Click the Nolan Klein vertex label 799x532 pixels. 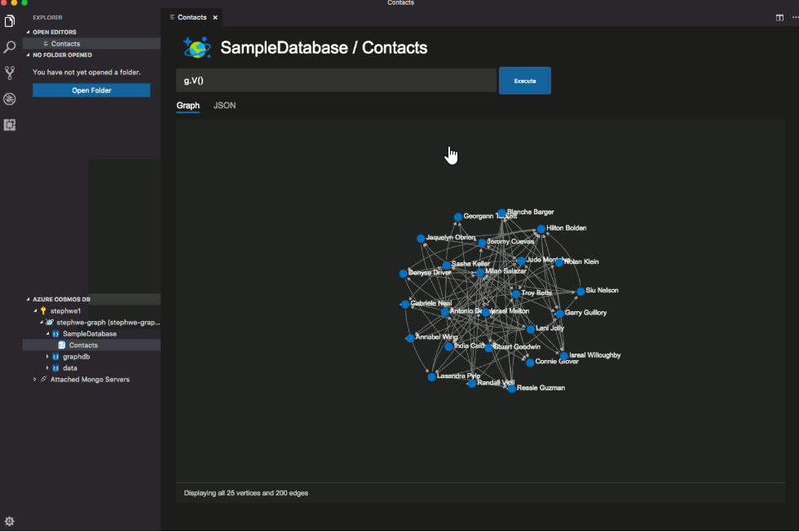click(581, 262)
